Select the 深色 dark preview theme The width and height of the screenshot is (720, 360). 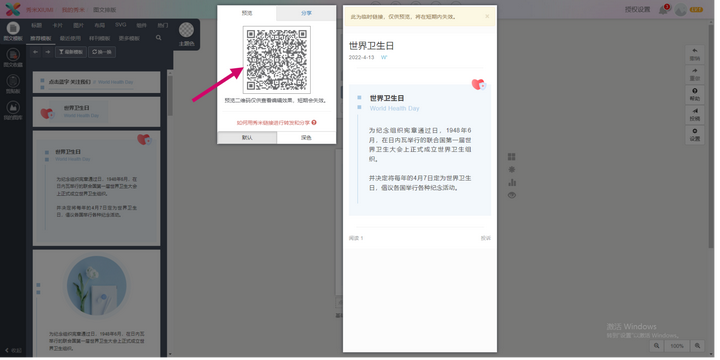306,138
